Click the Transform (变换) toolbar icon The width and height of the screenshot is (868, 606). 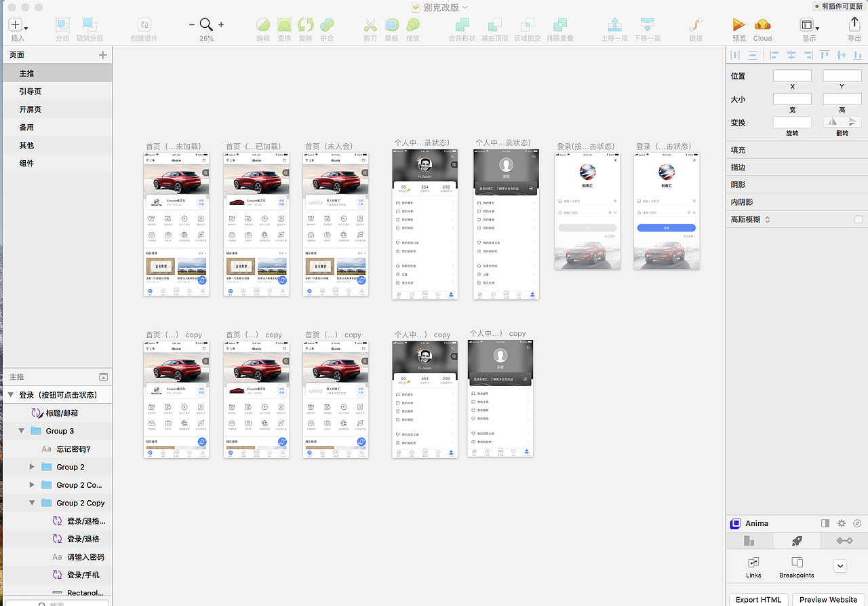click(284, 25)
